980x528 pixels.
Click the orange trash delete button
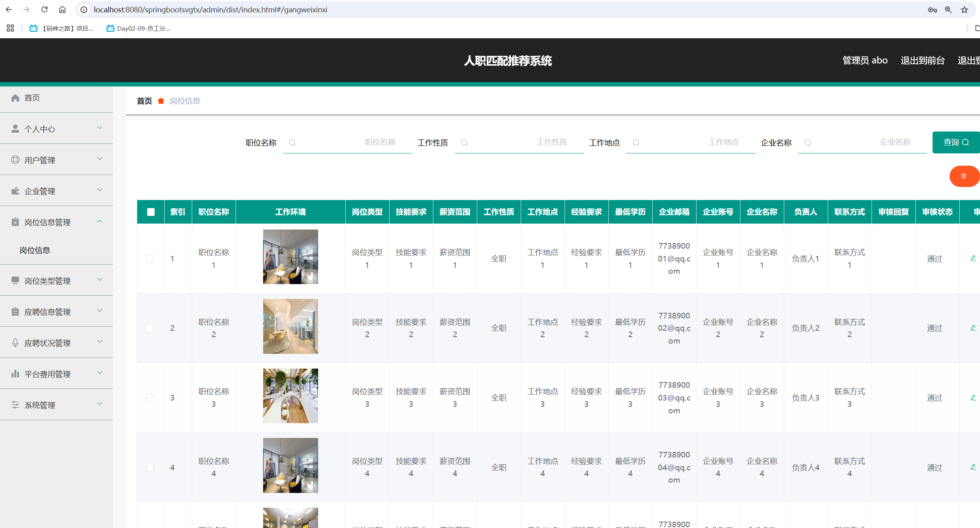click(x=964, y=176)
